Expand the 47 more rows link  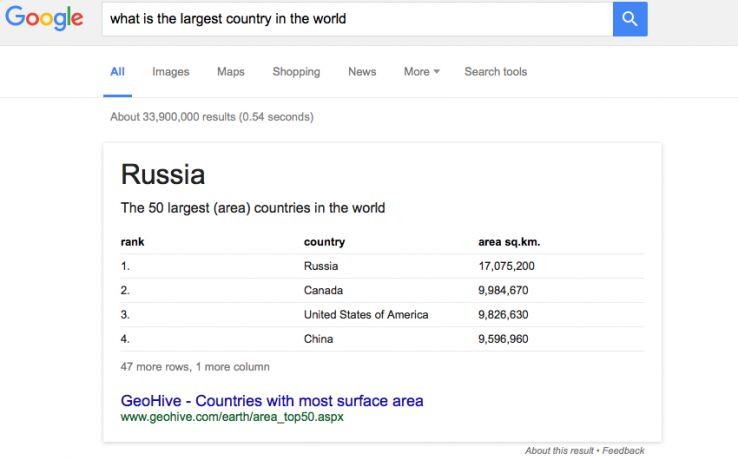[x=195, y=367]
